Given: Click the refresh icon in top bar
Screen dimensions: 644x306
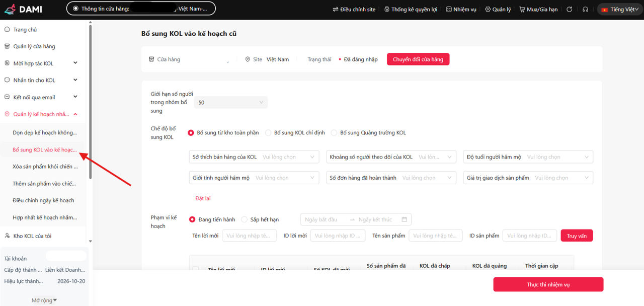Looking at the screenshot, I should 570,10.
